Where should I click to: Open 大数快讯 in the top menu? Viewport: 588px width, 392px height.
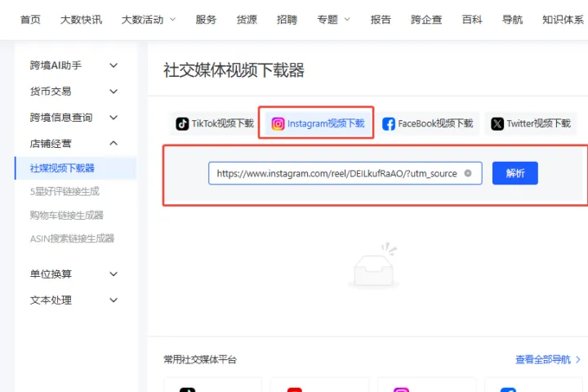81,20
